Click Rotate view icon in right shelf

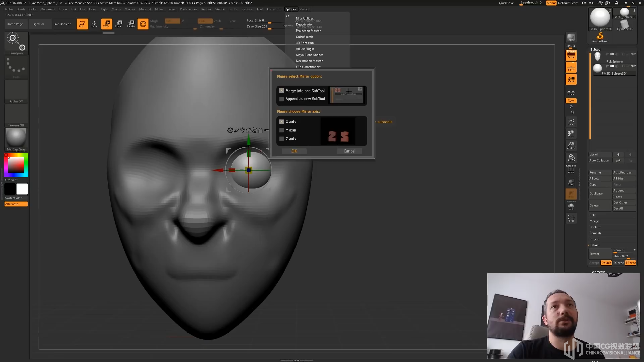click(x=571, y=158)
